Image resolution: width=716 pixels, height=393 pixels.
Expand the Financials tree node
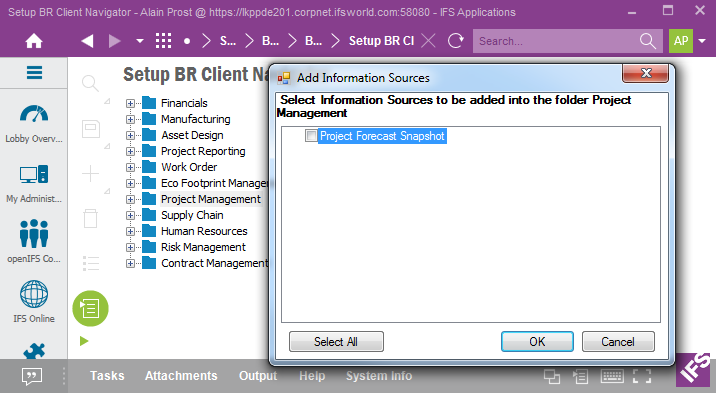pos(130,104)
